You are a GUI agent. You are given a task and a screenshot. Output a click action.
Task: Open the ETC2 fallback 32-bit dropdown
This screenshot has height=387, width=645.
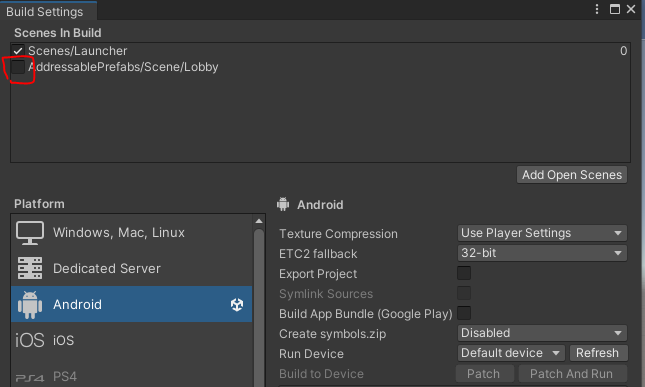click(542, 253)
